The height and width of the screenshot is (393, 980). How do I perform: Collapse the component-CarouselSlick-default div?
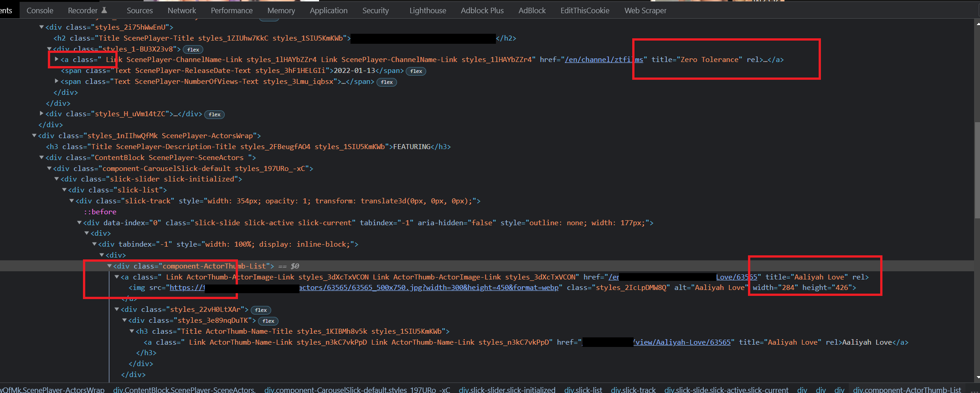point(49,168)
